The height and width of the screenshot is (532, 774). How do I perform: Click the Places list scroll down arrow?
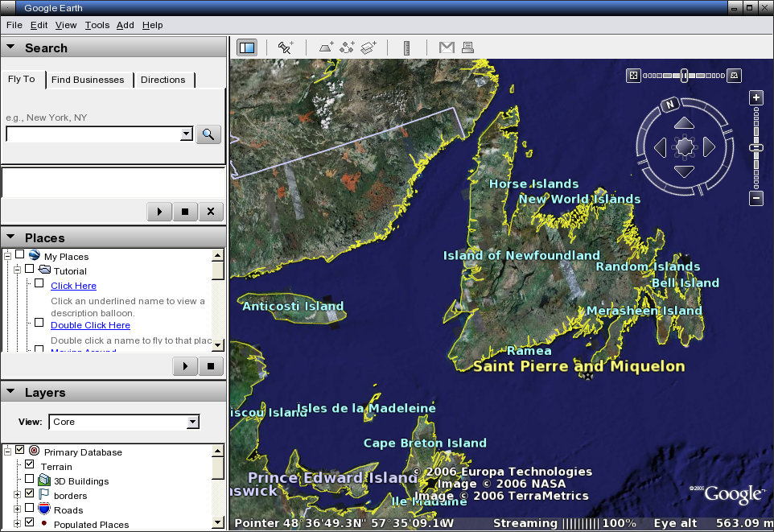218,344
